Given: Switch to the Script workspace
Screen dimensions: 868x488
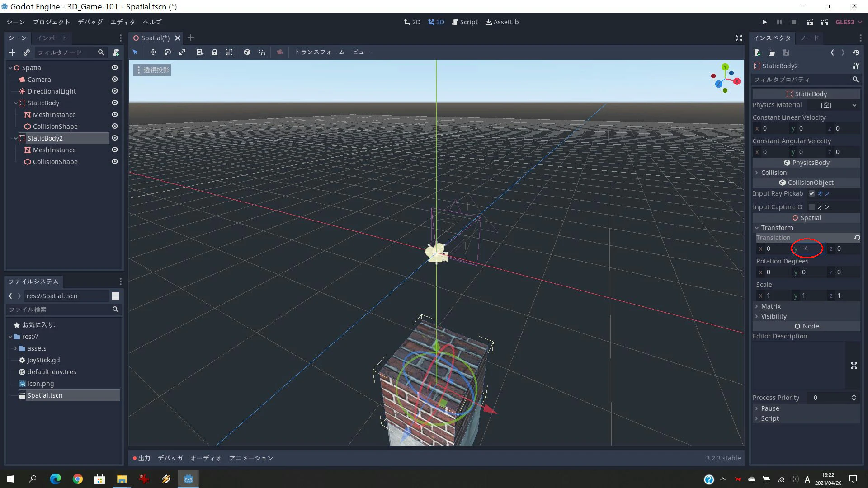Looking at the screenshot, I should tap(465, 22).
